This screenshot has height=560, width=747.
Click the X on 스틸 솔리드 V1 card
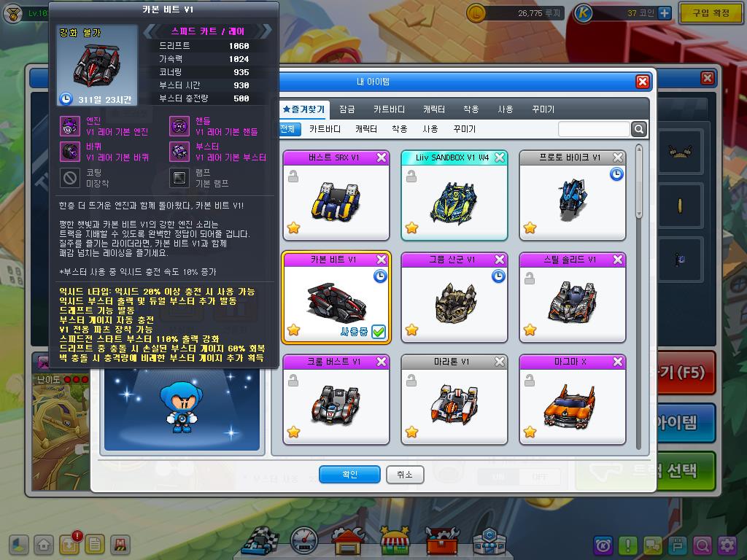coord(618,260)
